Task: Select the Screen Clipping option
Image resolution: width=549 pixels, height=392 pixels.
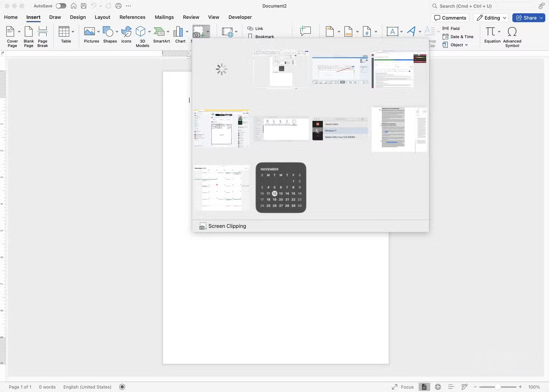Action: point(227,226)
